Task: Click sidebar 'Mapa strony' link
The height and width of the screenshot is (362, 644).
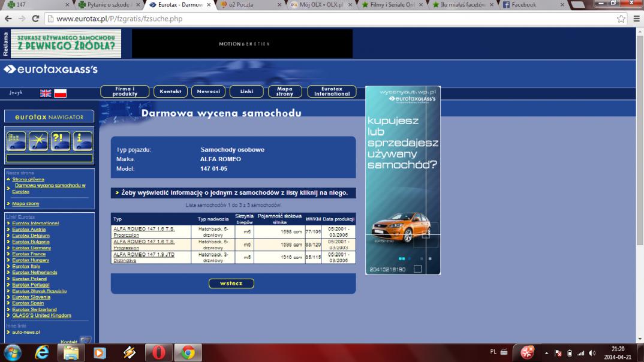Action: [x=25, y=204]
